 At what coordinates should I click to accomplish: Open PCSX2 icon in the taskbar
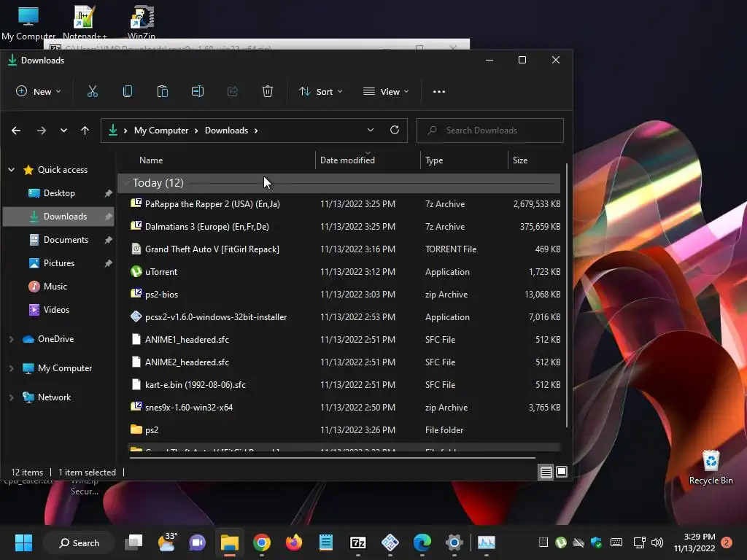390,542
